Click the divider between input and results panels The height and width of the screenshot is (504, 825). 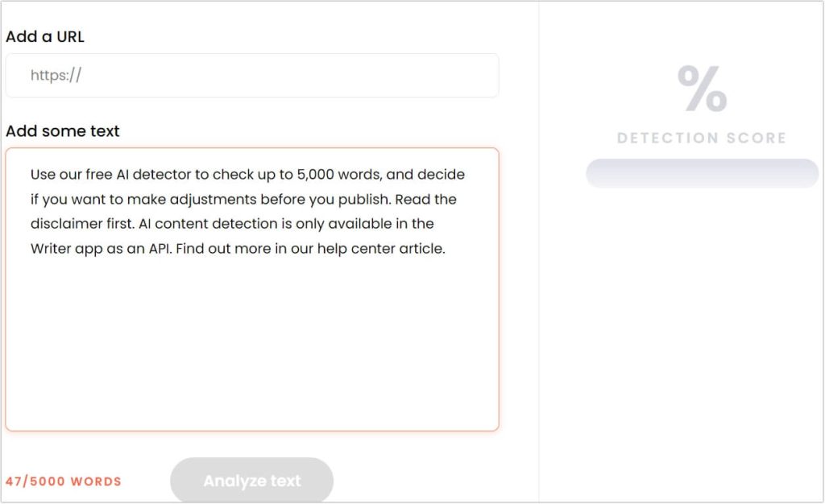(538, 252)
